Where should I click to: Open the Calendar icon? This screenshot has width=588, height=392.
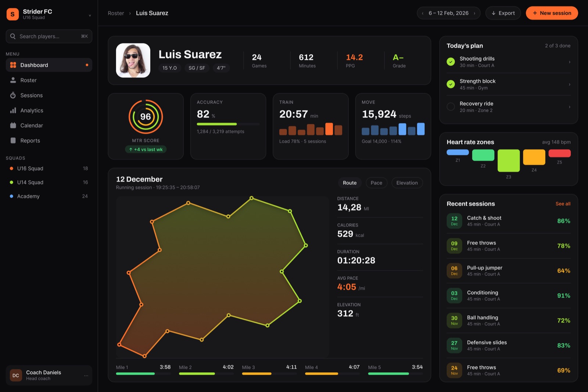tap(13, 125)
